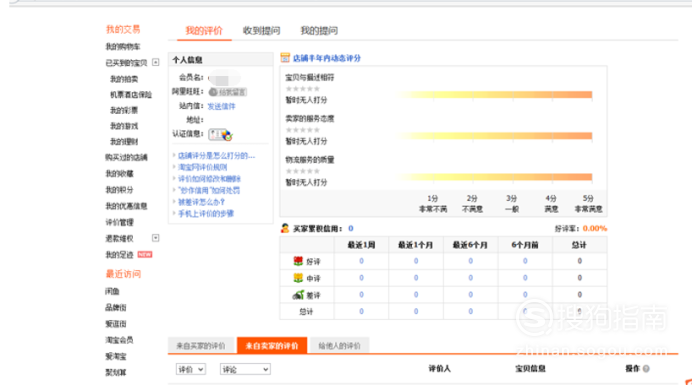This screenshot has width=692, height=385.
Task: Click the 评价人 column header
Action: (x=440, y=369)
